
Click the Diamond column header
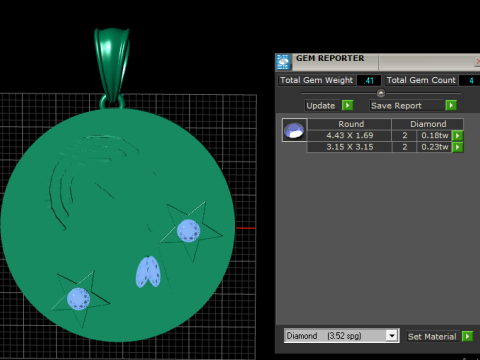tap(428, 124)
